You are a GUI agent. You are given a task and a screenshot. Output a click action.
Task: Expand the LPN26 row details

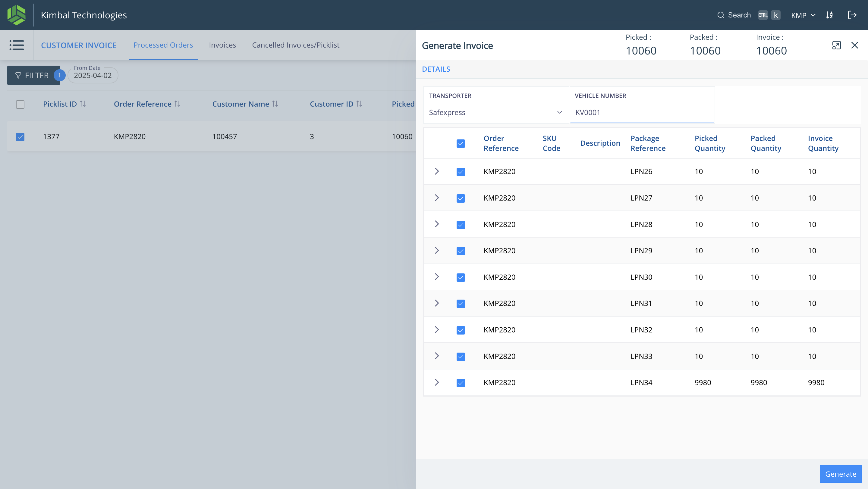[437, 171]
